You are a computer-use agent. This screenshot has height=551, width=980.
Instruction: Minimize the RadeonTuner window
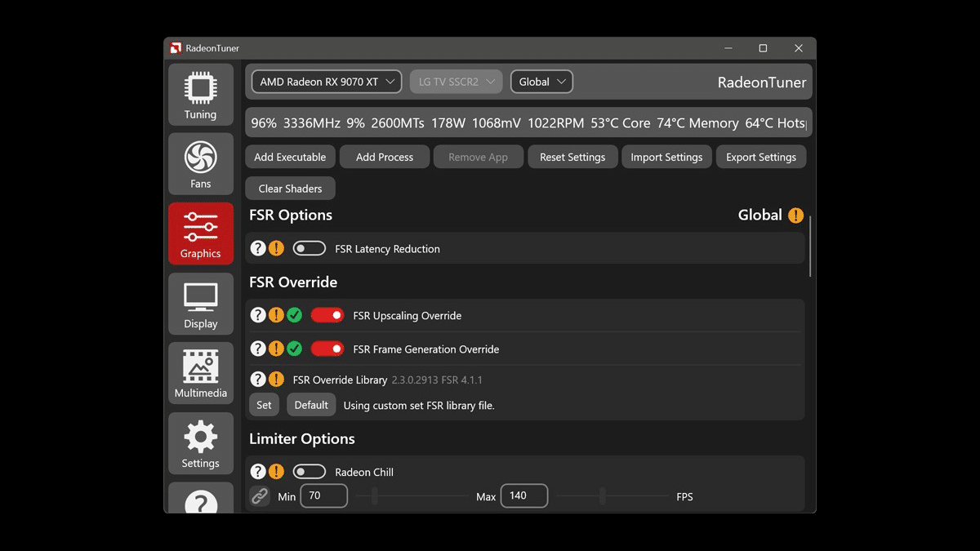[728, 48]
